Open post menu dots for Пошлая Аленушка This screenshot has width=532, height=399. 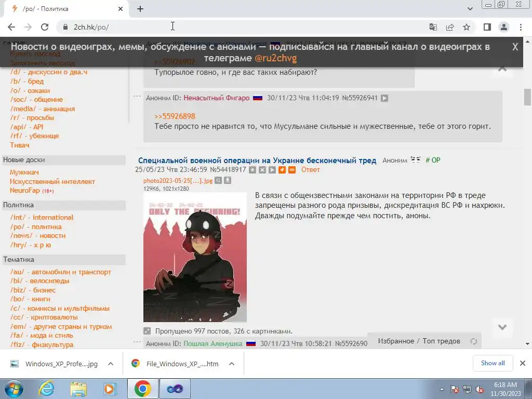[137, 342]
